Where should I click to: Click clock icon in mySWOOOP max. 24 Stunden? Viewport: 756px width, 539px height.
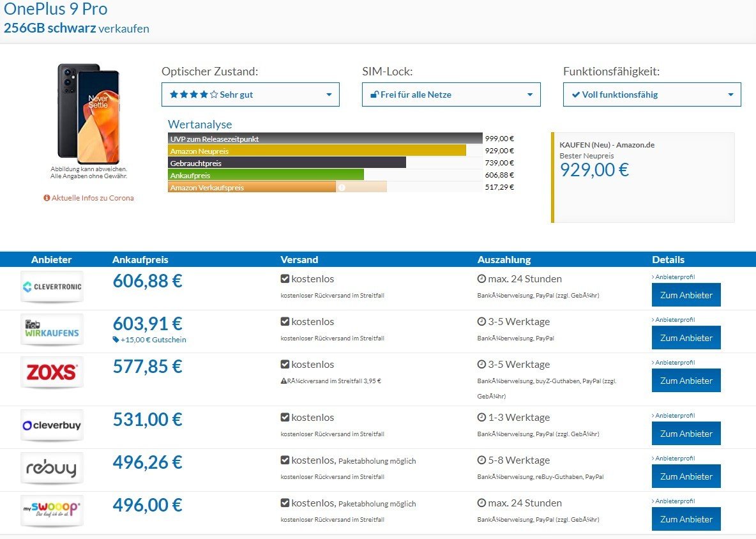click(x=481, y=503)
